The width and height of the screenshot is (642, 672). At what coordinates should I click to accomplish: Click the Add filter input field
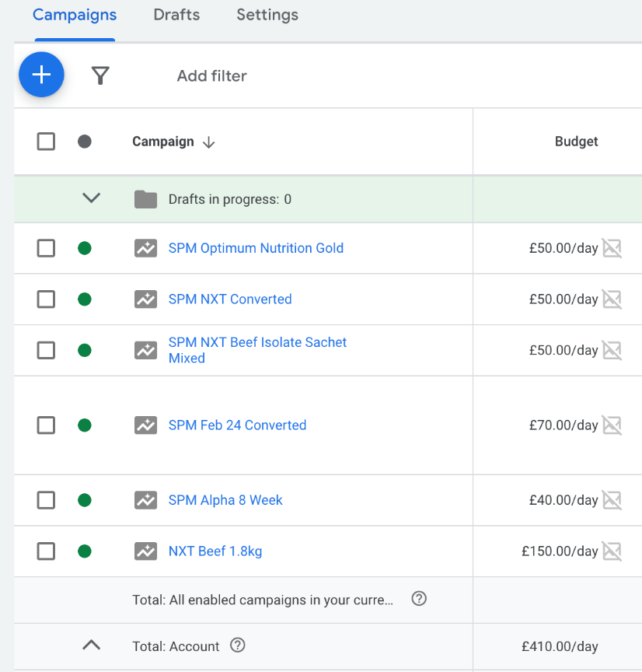coord(212,75)
